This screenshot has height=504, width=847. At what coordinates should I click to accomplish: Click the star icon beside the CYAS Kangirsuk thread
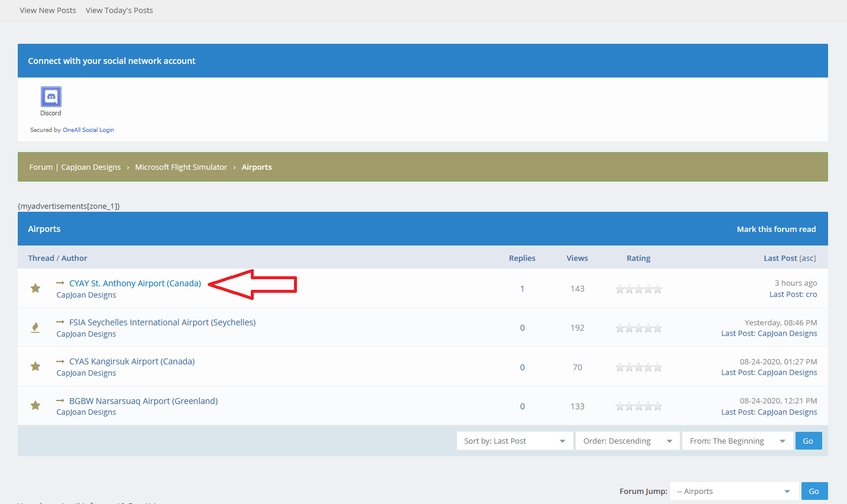click(x=35, y=366)
